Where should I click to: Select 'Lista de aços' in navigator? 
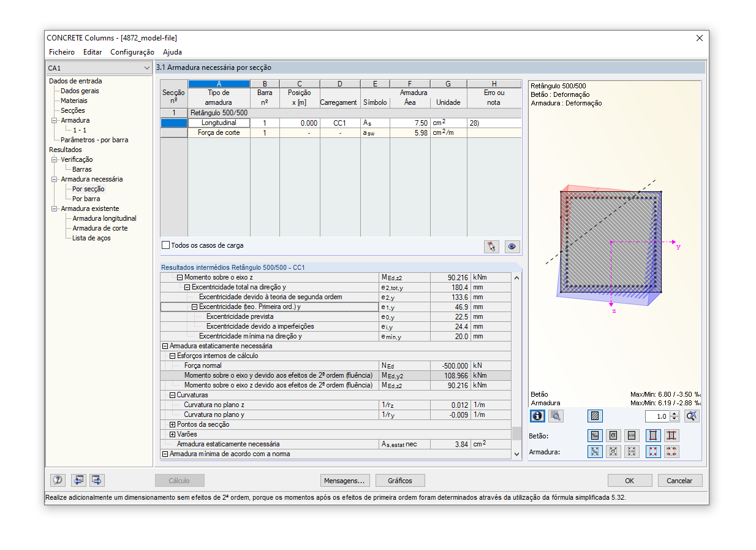tap(92, 238)
